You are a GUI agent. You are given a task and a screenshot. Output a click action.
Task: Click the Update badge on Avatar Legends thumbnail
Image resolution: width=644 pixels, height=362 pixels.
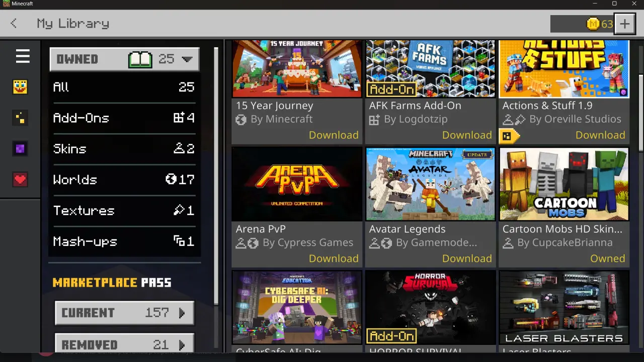pyautogui.click(x=477, y=155)
